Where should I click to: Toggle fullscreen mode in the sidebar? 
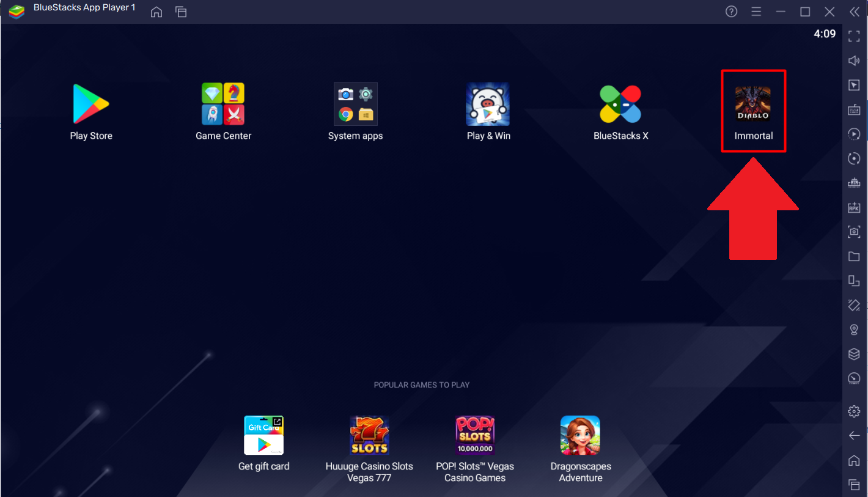pos(854,37)
